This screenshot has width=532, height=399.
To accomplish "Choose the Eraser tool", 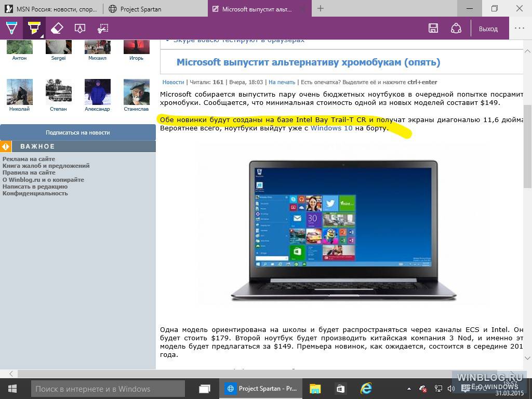I will [x=57, y=28].
